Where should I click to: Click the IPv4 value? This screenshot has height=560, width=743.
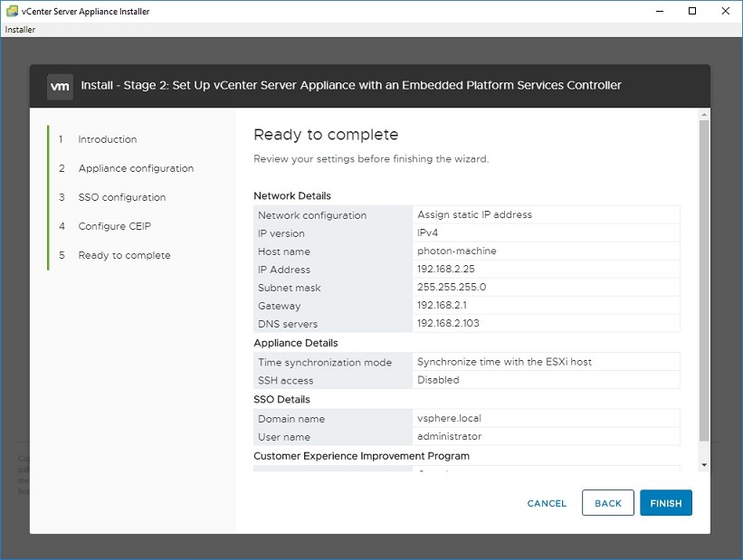pyautogui.click(x=427, y=233)
